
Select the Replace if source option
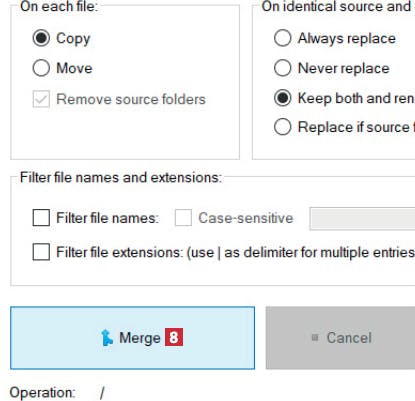click(x=282, y=127)
